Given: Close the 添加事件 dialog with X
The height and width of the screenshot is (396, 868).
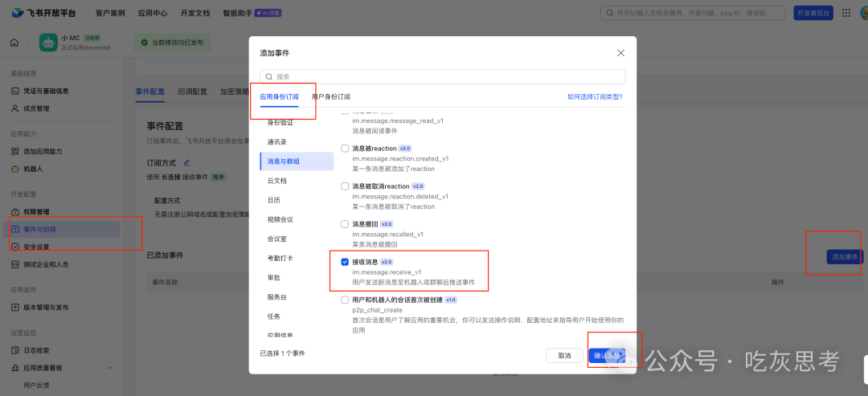Looking at the screenshot, I should pos(620,53).
